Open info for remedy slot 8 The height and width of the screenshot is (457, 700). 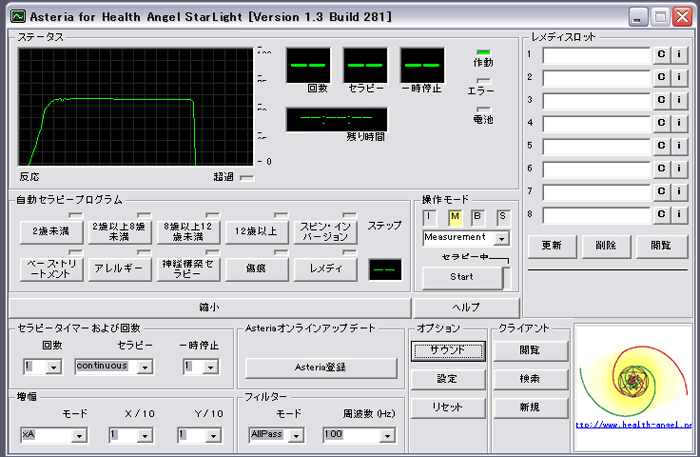coord(678,214)
